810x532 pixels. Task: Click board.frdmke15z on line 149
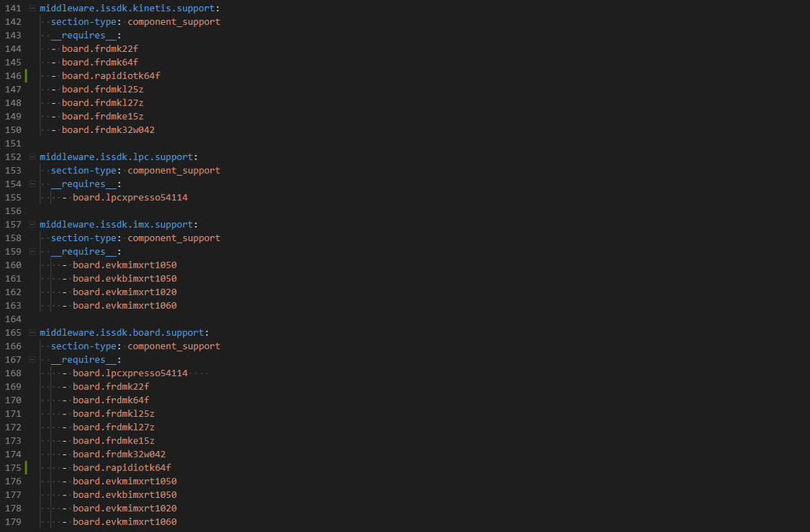(x=103, y=116)
